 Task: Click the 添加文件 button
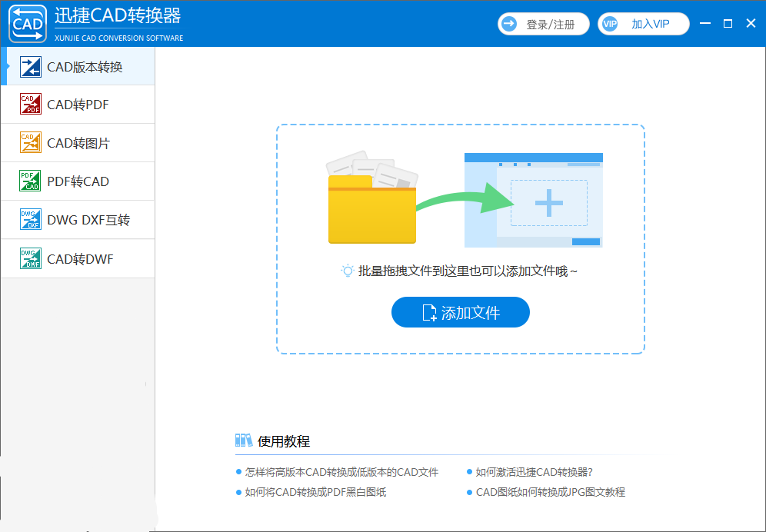460,312
